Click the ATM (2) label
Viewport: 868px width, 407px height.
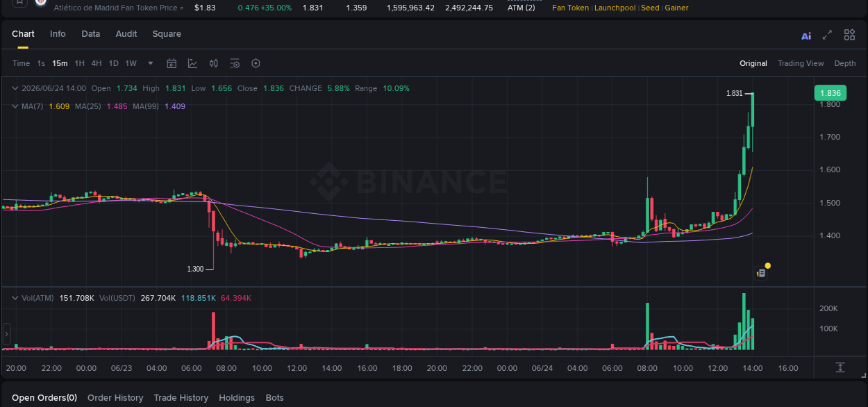(x=521, y=8)
